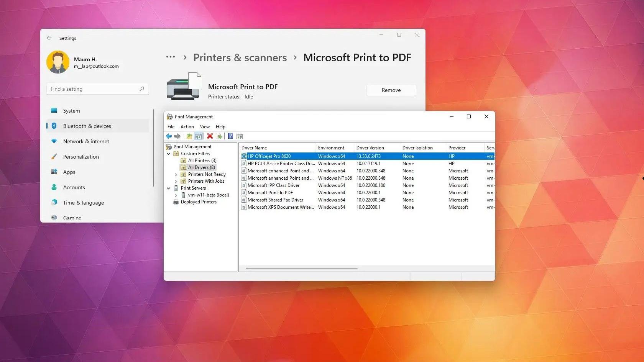Select Personalization in Settings sidebar
This screenshot has height=362, width=644.
(98, 157)
